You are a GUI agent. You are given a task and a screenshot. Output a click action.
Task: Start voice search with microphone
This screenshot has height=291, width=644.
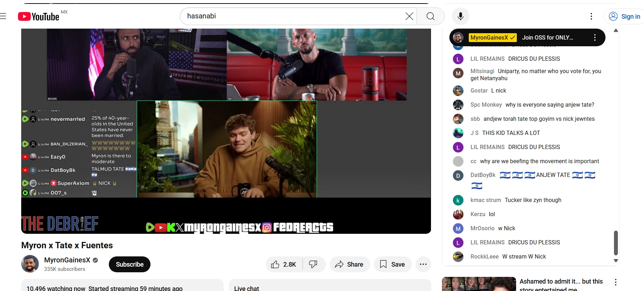click(461, 16)
